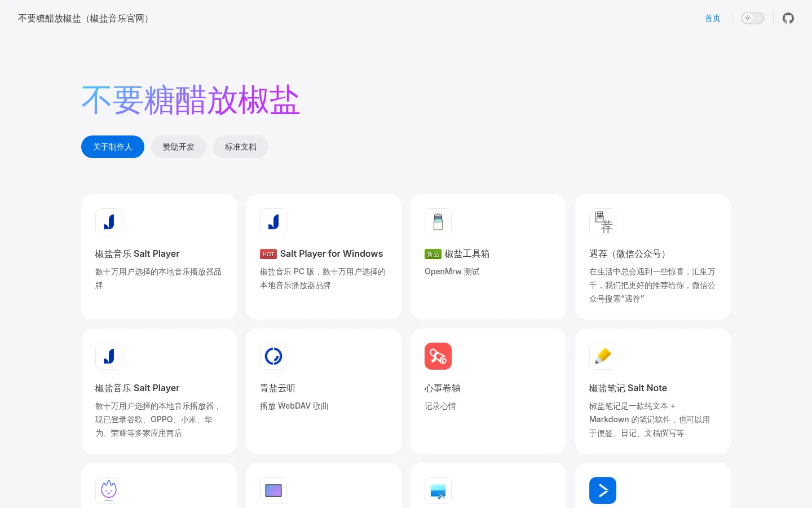Screen dimensions: 812x508
Task: Click the first-row 椒盐音乐 Salt Player icon
Action: tap(109, 222)
